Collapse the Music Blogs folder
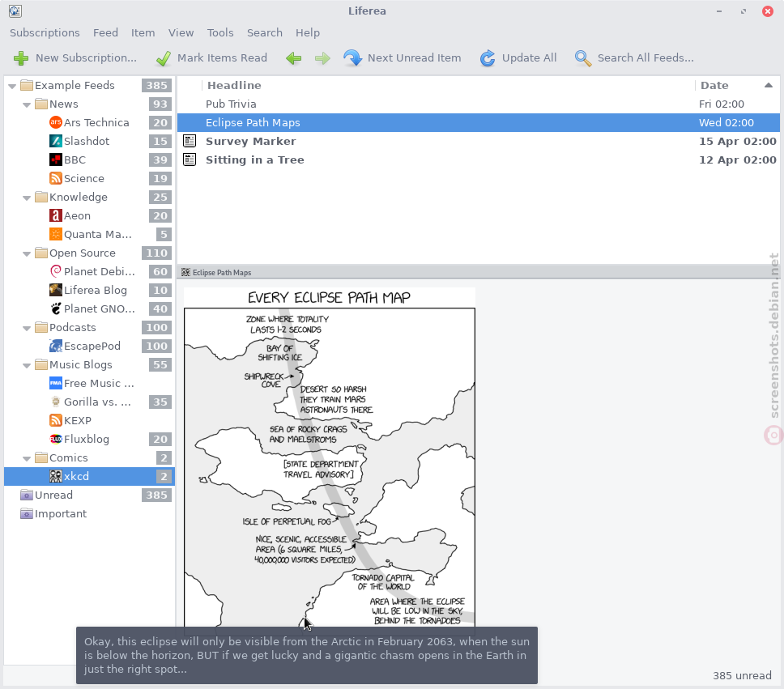 (27, 365)
